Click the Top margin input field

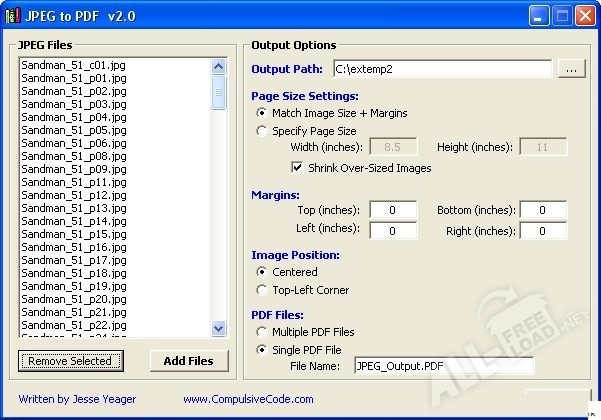393,210
